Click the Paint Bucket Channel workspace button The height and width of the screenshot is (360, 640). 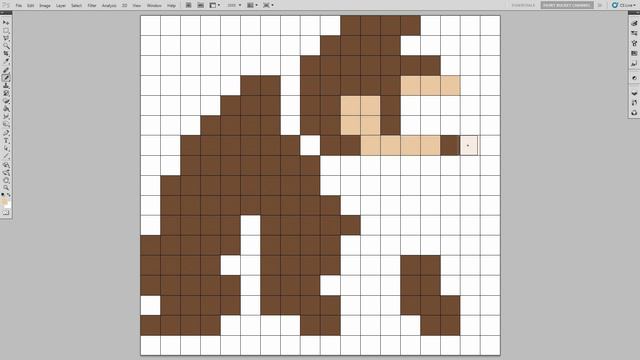pyautogui.click(x=567, y=5)
